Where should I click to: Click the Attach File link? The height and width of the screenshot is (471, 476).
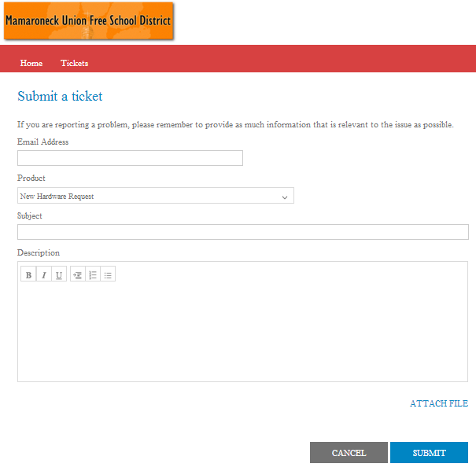[438, 403]
